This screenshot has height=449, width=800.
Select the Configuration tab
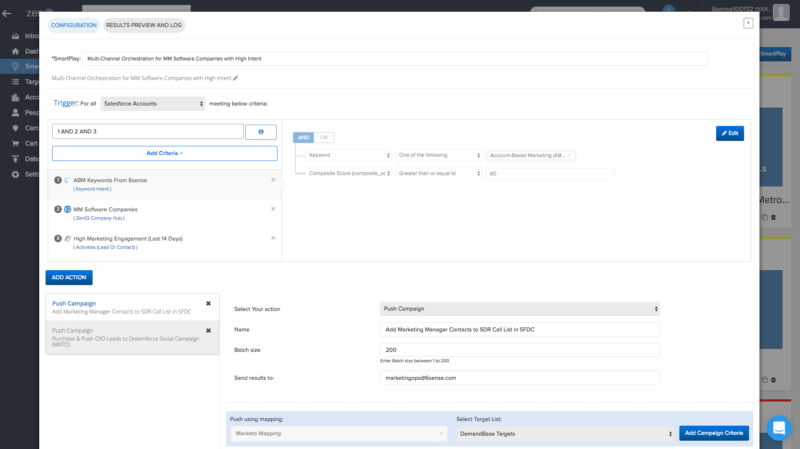pyautogui.click(x=73, y=25)
